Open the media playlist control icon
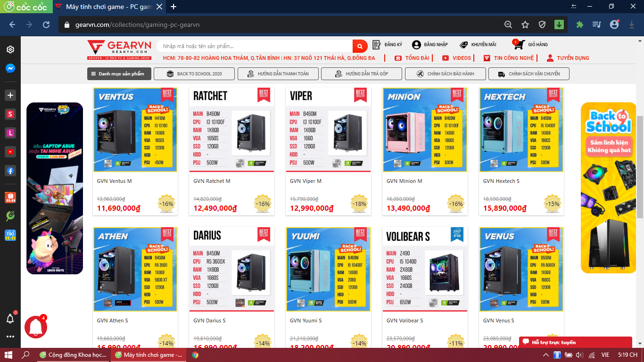644x362 pixels. click(x=597, y=25)
